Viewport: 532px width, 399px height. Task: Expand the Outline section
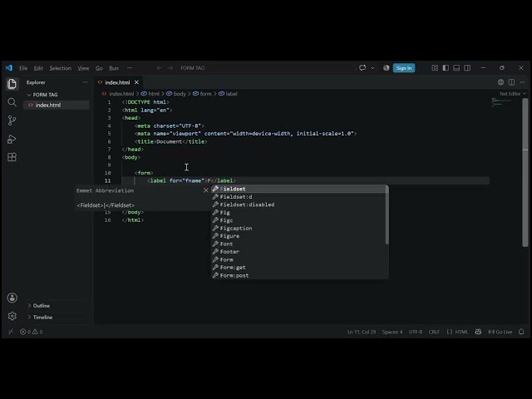tap(42, 306)
